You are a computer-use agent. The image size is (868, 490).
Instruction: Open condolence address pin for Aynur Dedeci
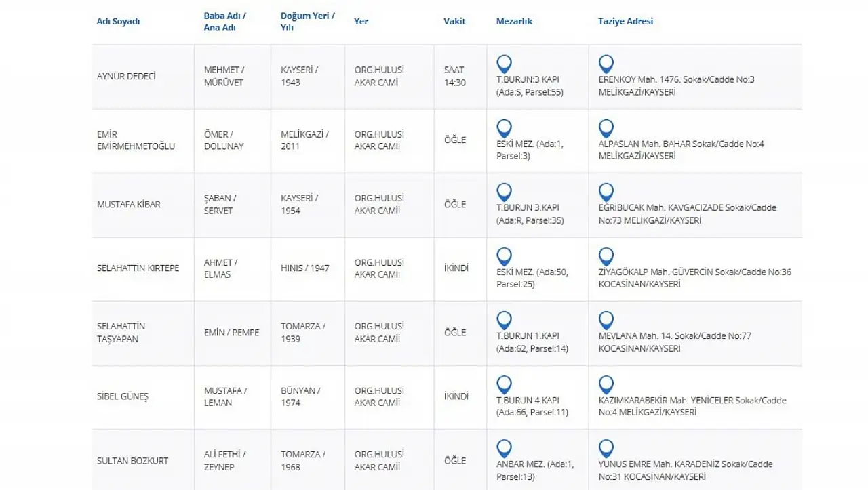click(606, 64)
